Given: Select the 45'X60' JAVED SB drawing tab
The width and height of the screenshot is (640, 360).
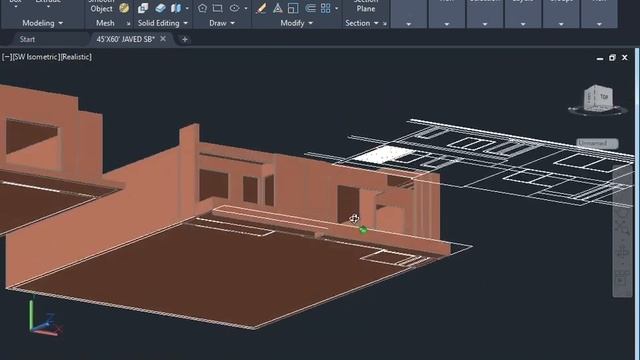Looking at the screenshot, I should tap(126, 39).
